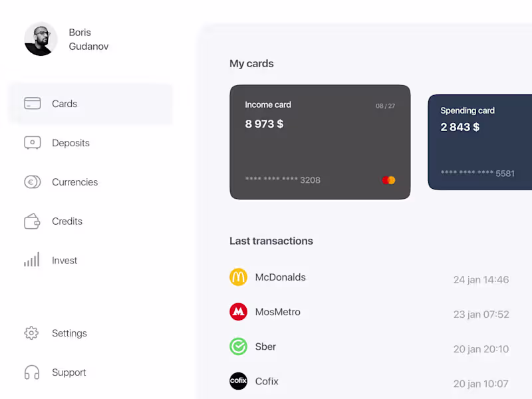Click the Credits wallet icon
The height and width of the screenshot is (399, 532).
32,221
